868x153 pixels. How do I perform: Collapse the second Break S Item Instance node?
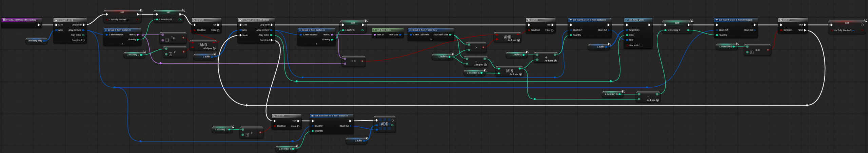click(x=316, y=44)
